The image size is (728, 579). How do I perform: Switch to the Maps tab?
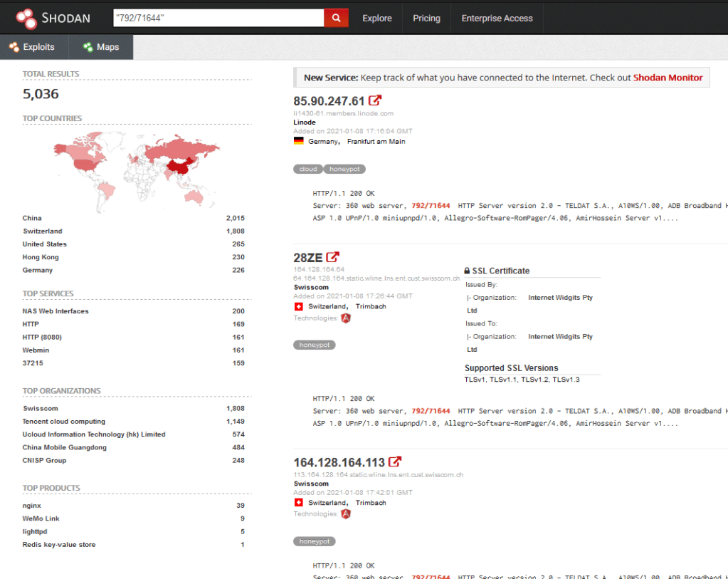(x=100, y=47)
